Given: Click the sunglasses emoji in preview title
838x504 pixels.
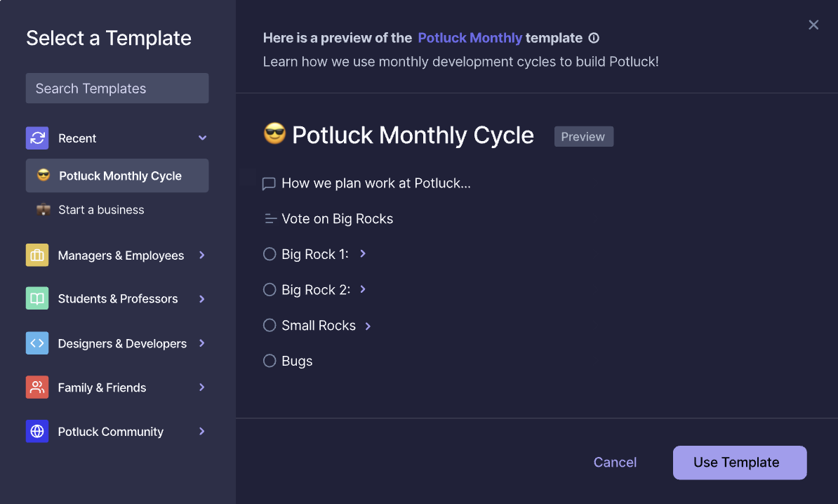Looking at the screenshot, I should point(274,133).
